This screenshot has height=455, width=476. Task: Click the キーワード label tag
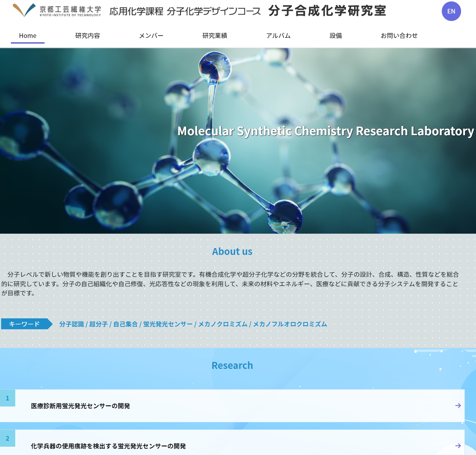tap(27, 324)
